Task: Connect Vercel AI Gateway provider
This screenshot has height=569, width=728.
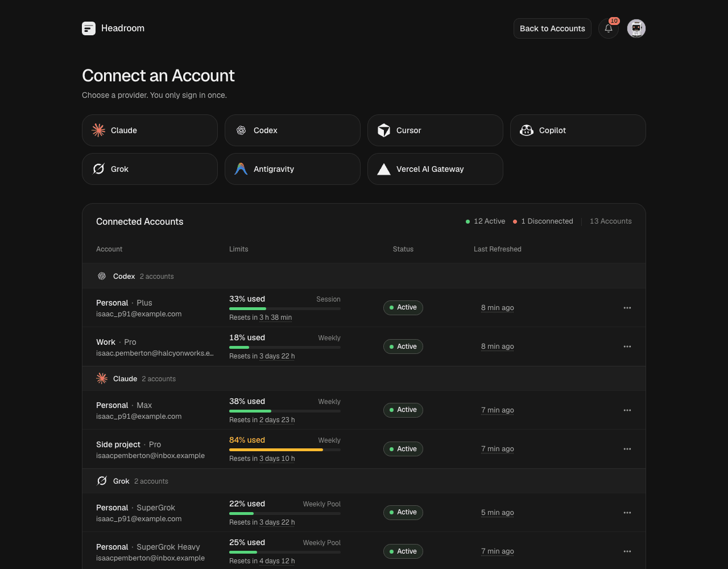Action: (435, 169)
